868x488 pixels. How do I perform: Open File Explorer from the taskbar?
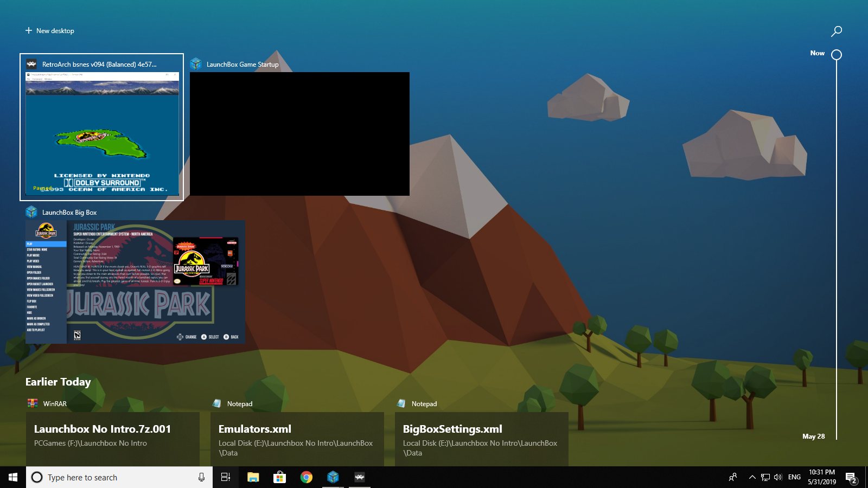pos(253,477)
